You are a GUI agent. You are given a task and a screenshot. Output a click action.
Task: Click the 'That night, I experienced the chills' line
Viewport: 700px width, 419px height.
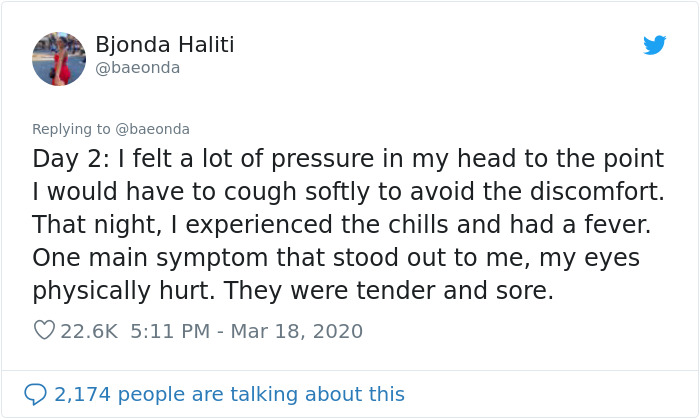[x=342, y=224]
